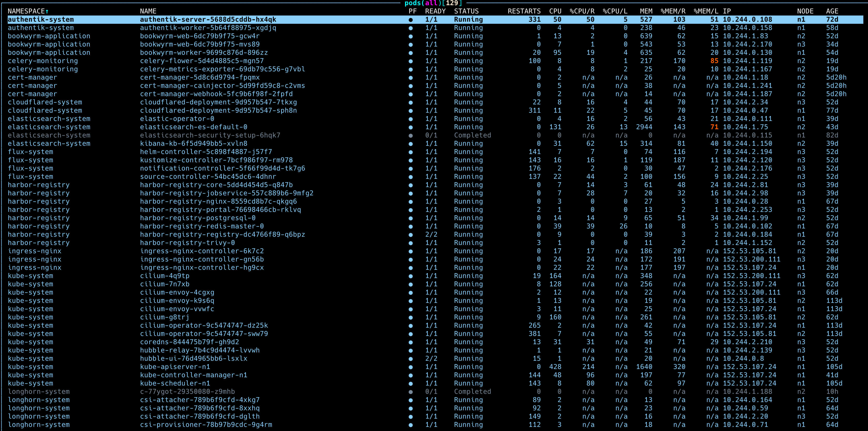This screenshot has height=431, width=868.
Task: Click the status dot next to cert-manager-webhook
Action: [411, 94]
